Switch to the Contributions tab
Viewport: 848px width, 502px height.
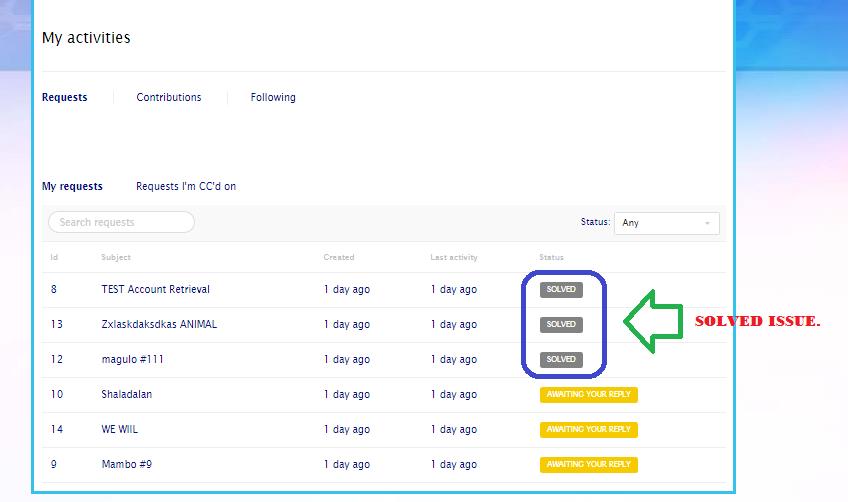[x=169, y=97]
